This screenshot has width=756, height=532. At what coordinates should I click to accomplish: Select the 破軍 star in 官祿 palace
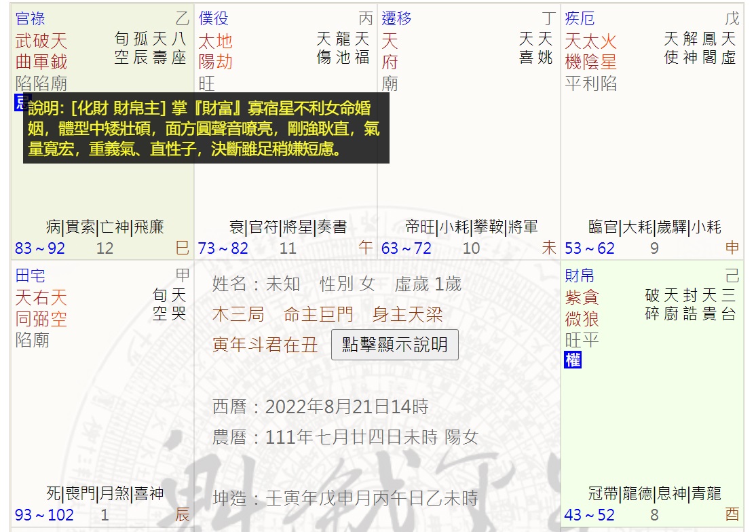[x=41, y=51]
